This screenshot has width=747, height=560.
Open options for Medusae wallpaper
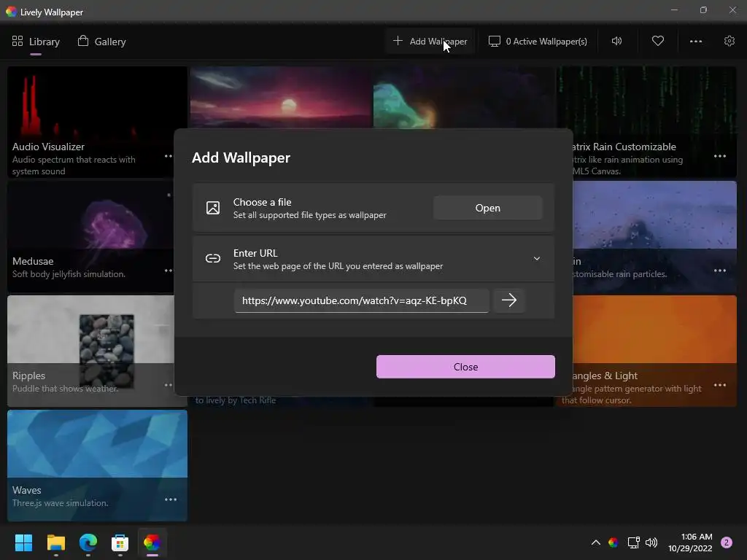click(169, 271)
